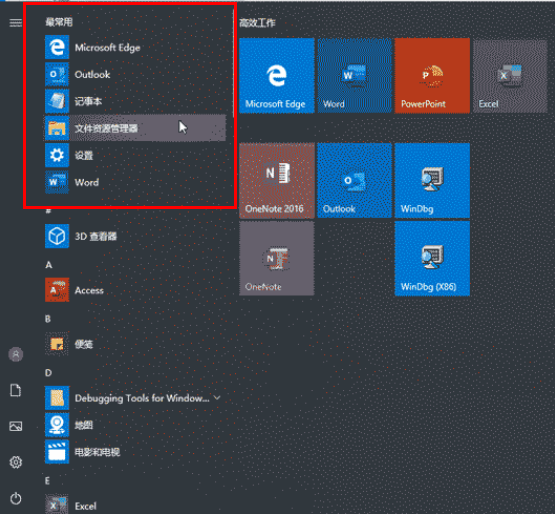Expand the Start menu hamburger button
The height and width of the screenshot is (514, 555).
tap(16, 23)
